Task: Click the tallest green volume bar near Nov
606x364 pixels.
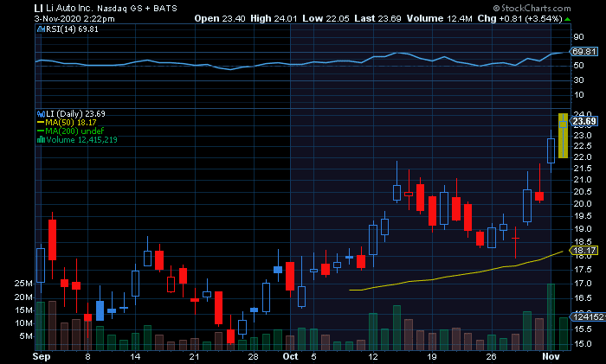Action: (551, 317)
